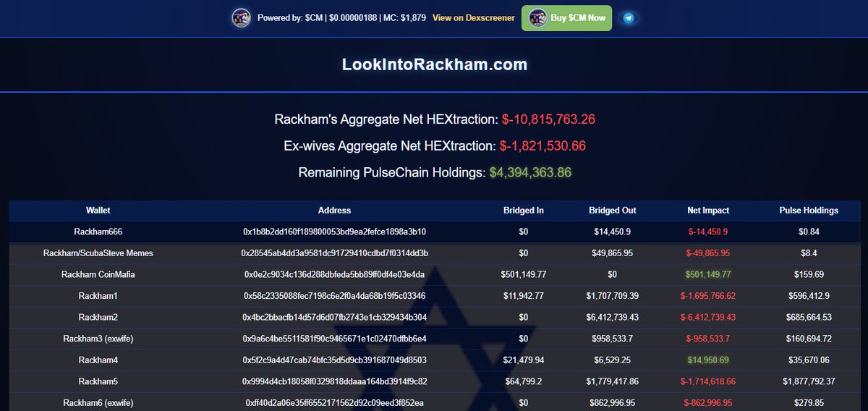Click the $4,394,363.86 remaining holdings value
This screenshot has width=868, height=411.
tap(531, 173)
